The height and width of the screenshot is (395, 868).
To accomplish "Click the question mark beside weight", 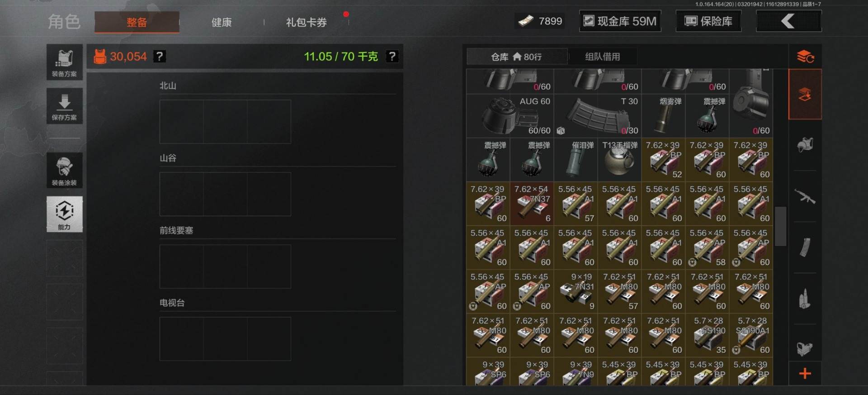I will point(392,56).
